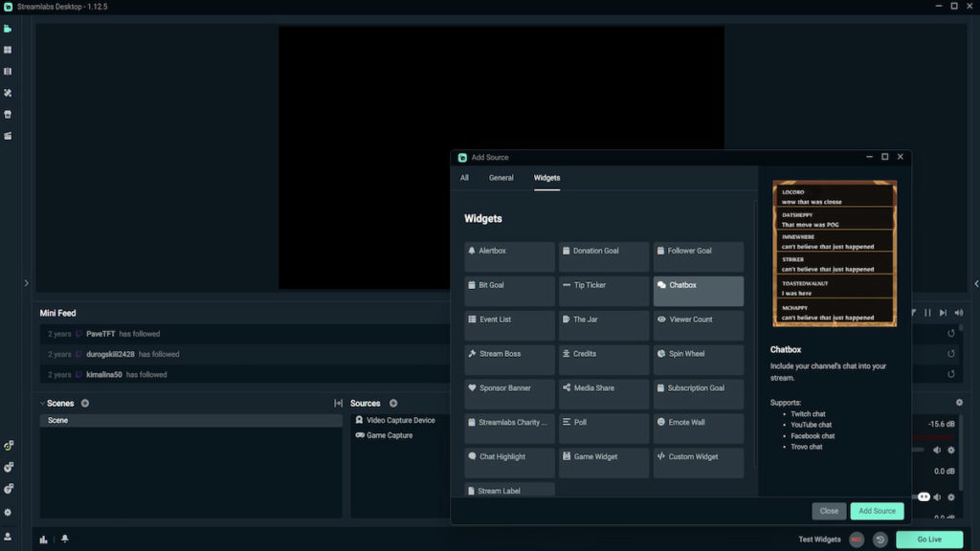Screen dimensions: 980x551
Task: Start recording with the REC button
Action: pos(857,540)
